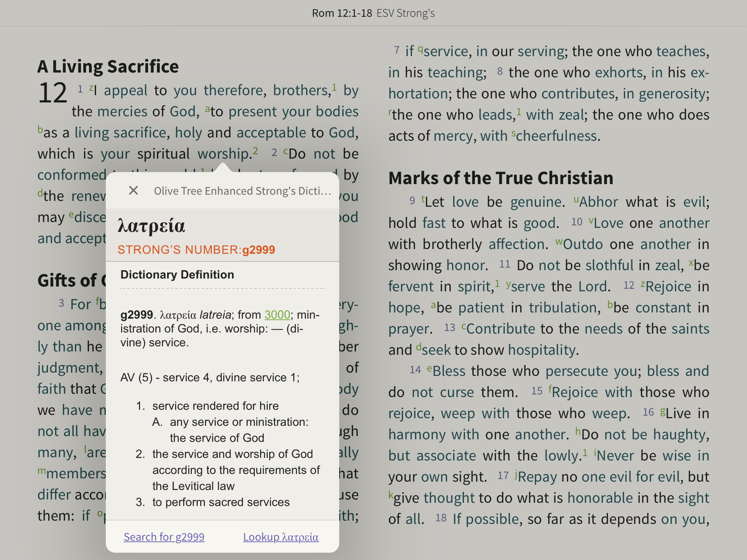The width and height of the screenshot is (747, 560).
Task: Tap definition 'to perform sacred services'
Action: (221, 502)
